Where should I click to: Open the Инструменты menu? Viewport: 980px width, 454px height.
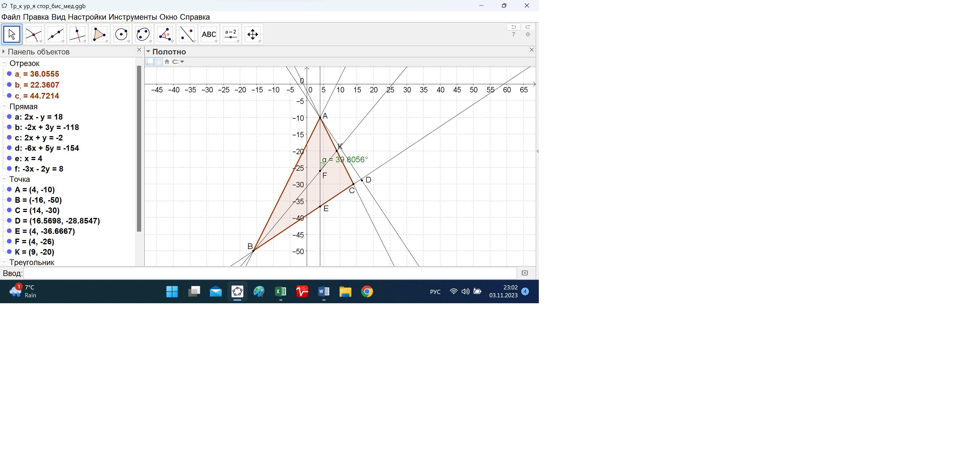pos(132,17)
